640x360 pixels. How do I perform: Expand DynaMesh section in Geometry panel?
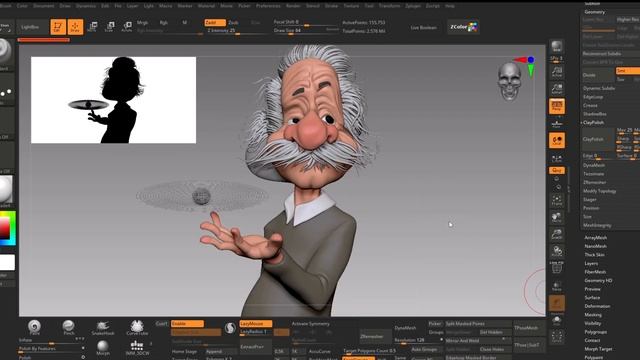(x=594, y=165)
